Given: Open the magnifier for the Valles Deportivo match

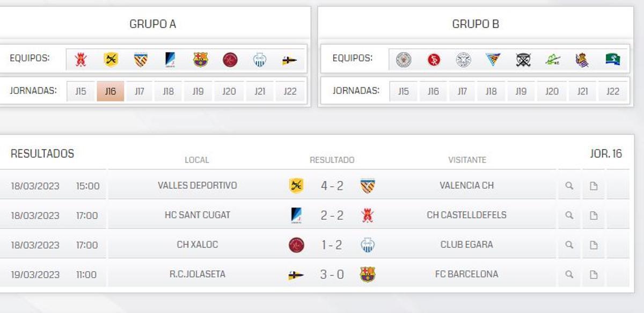Looking at the screenshot, I should pos(569,185).
